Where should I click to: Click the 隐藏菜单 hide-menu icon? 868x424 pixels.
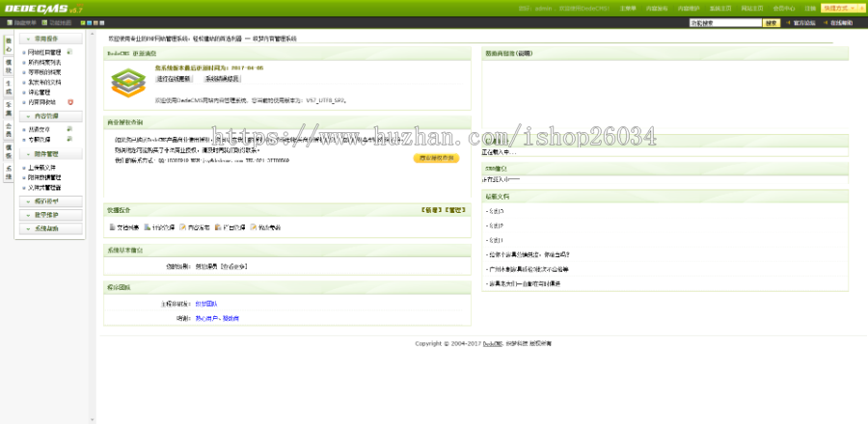tap(10, 23)
